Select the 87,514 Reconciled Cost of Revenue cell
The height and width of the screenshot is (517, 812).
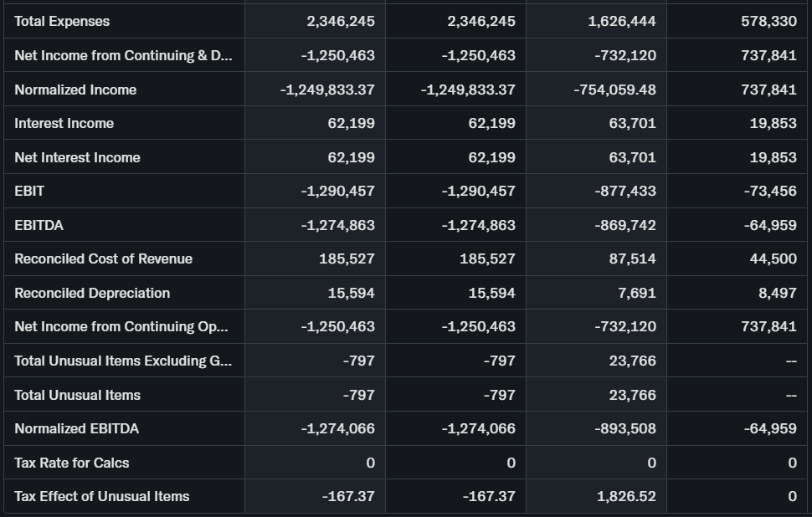pyautogui.click(x=632, y=258)
